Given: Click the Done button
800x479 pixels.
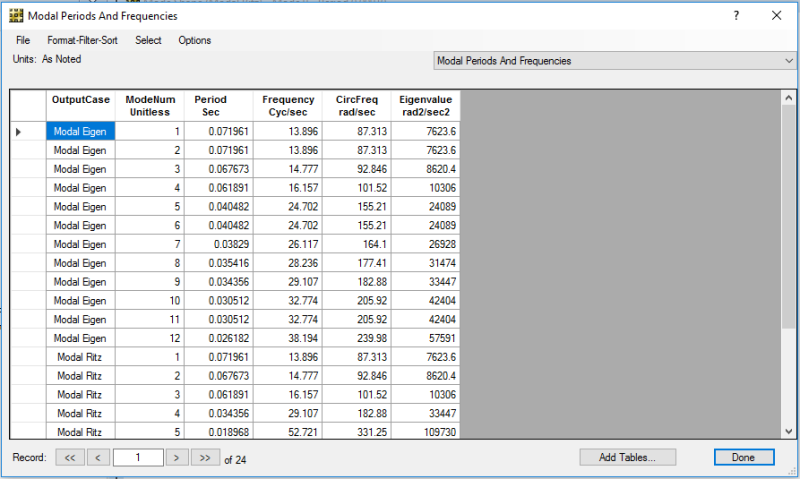Looking at the screenshot, I should [744, 457].
